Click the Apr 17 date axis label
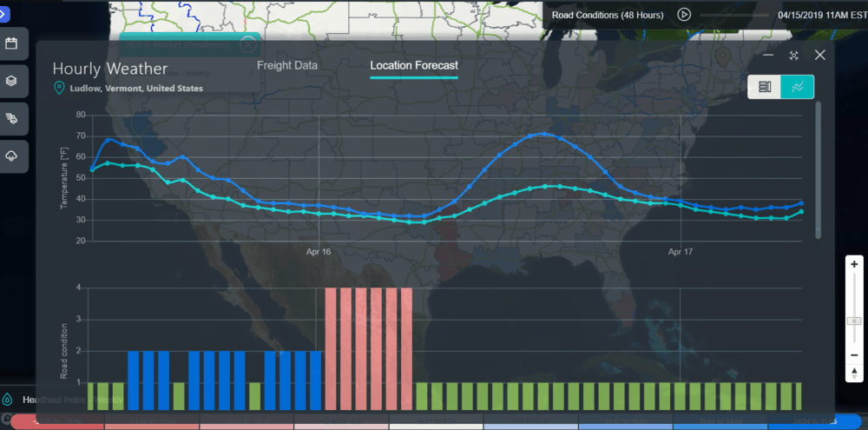Image resolution: width=868 pixels, height=430 pixels. pyautogui.click(x=681, y=252)
